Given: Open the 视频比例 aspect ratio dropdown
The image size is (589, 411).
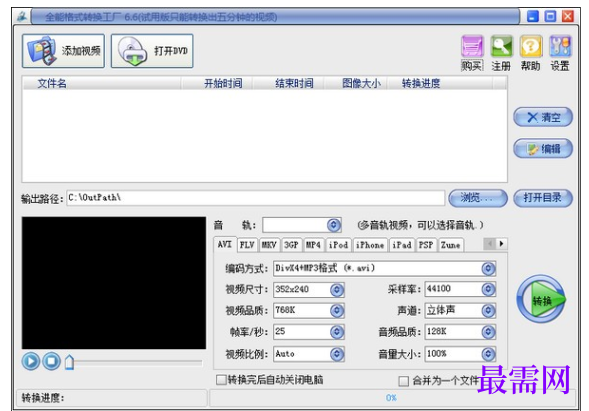Looking at the screenshot, I should pos(337,354).
